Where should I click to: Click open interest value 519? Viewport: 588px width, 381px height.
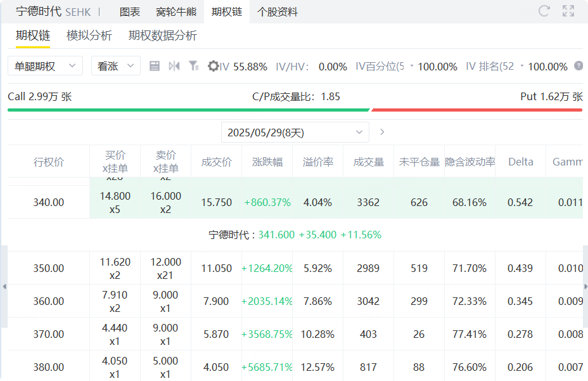[419, 268]
